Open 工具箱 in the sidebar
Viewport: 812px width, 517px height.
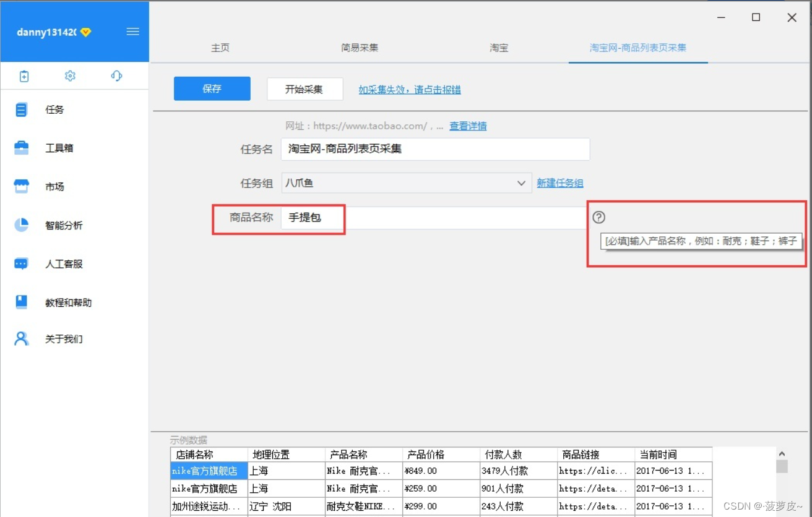(x=59, y=148)
